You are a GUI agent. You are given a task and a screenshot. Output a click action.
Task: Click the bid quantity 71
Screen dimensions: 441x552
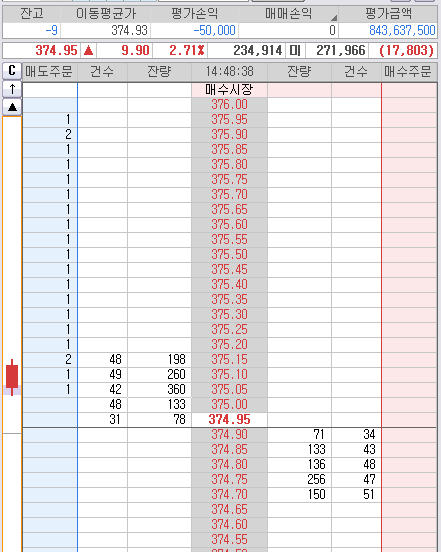click(x=319, y=434)
